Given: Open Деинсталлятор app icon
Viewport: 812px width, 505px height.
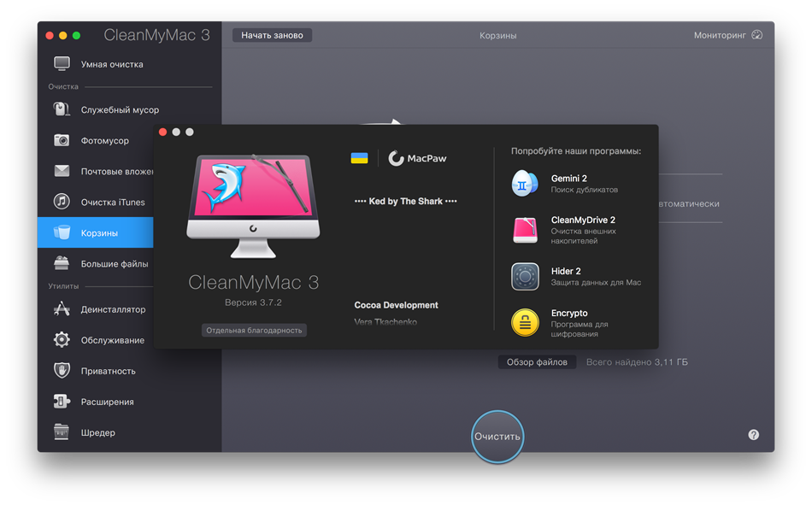Looking at the screenshot, I should [62, 309].
